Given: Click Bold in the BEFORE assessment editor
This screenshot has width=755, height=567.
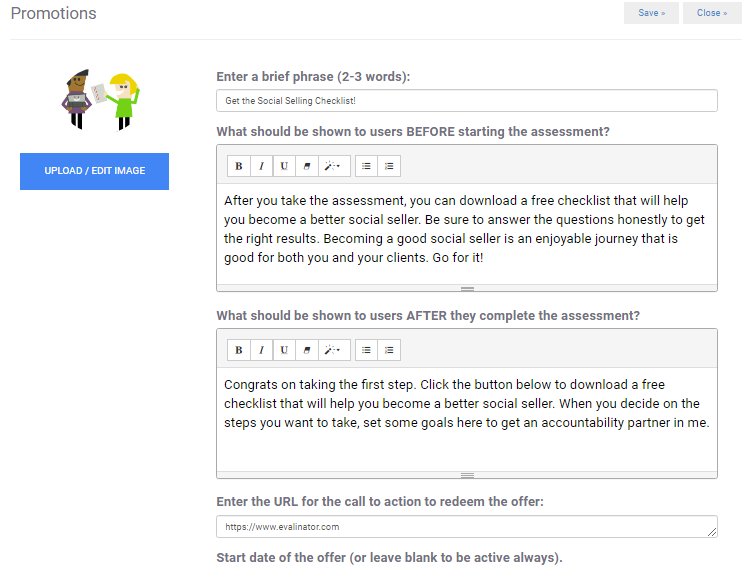Looking at the screenshot, I should tap(238, 166).
